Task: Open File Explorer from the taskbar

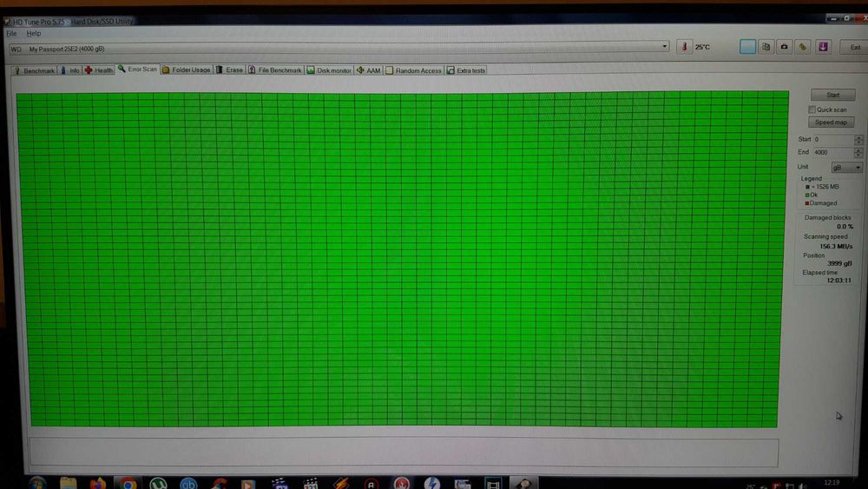Action: (68, 484)
